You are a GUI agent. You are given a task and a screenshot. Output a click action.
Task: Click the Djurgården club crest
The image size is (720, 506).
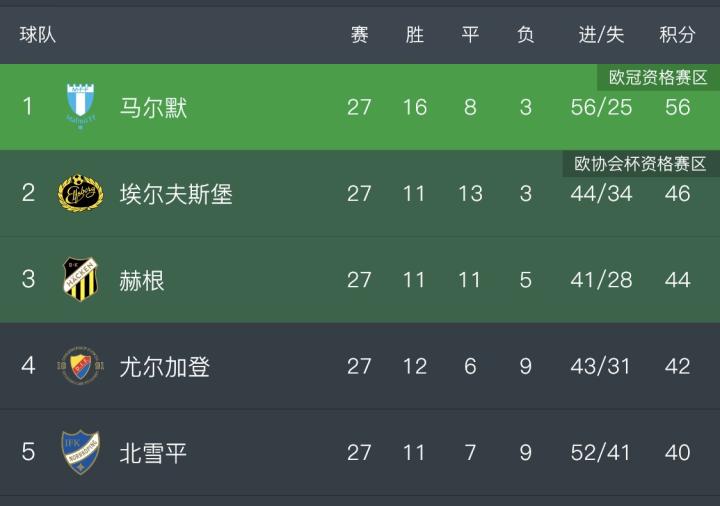80,366
